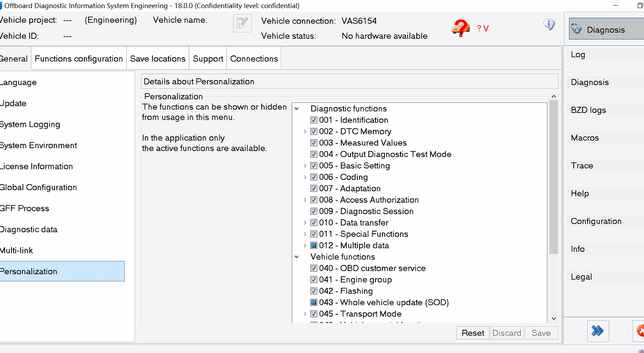Click the tree scrollbar down arrow
This screenshot has height=353, width=644.
coord(554,318)
